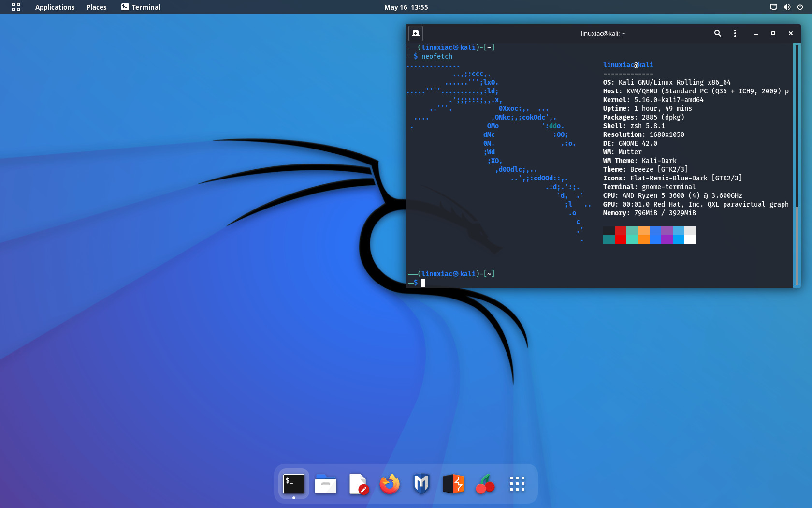Click WM Theme: Kali-Dark line
Screen dimensions: 812x508
click(x=640, y=161)
